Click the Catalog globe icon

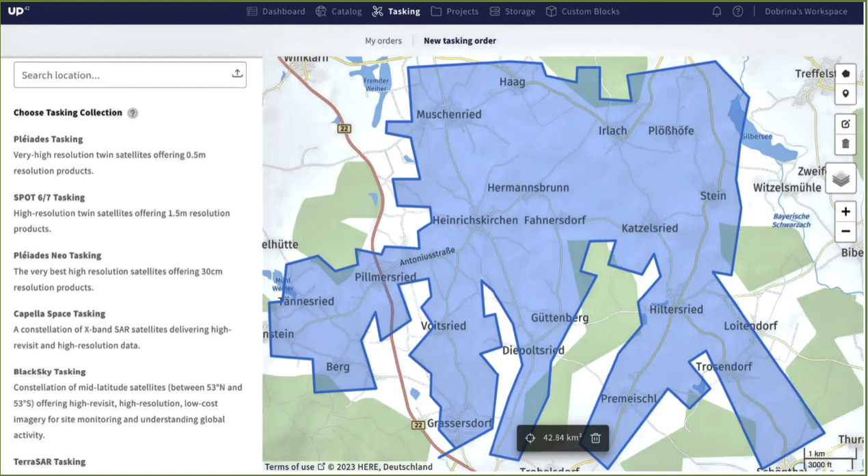click(x=321, y=12)
